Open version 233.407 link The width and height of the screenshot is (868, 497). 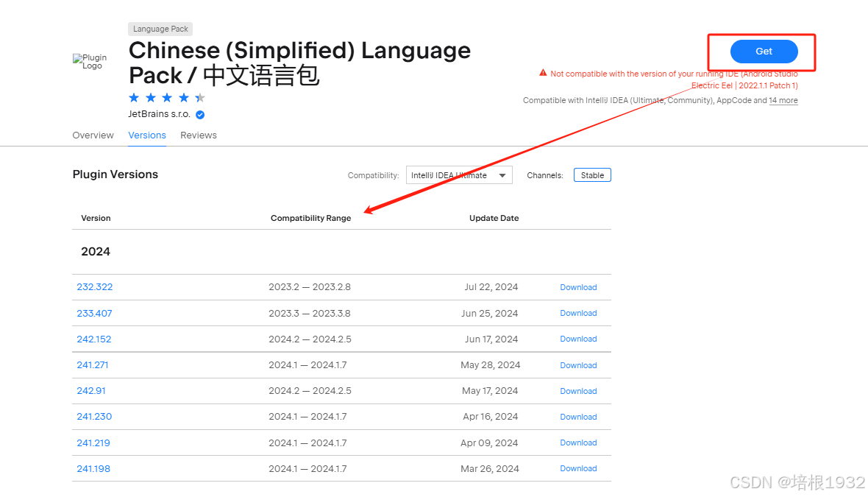click(94, 313)
